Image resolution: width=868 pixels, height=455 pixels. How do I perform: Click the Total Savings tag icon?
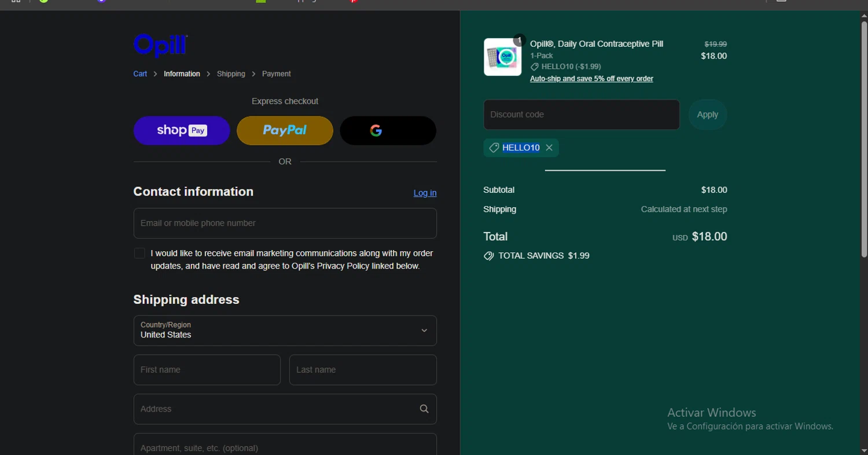pyautogui.click(x=488, y=256)
